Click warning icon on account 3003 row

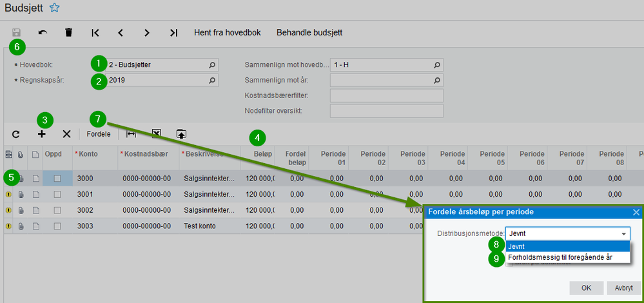click(8, 226)
